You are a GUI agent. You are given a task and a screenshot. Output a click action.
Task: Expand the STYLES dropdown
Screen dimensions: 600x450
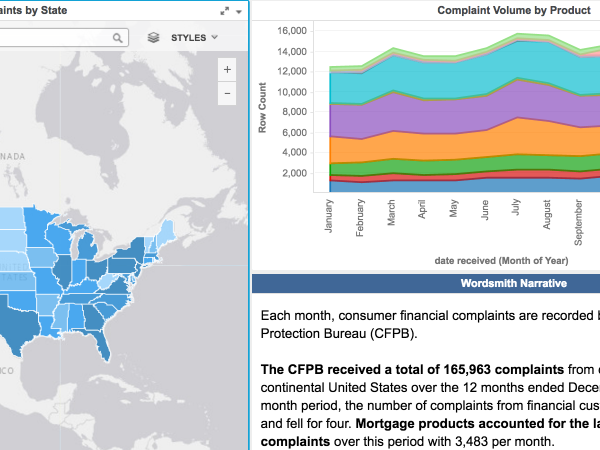194,38
